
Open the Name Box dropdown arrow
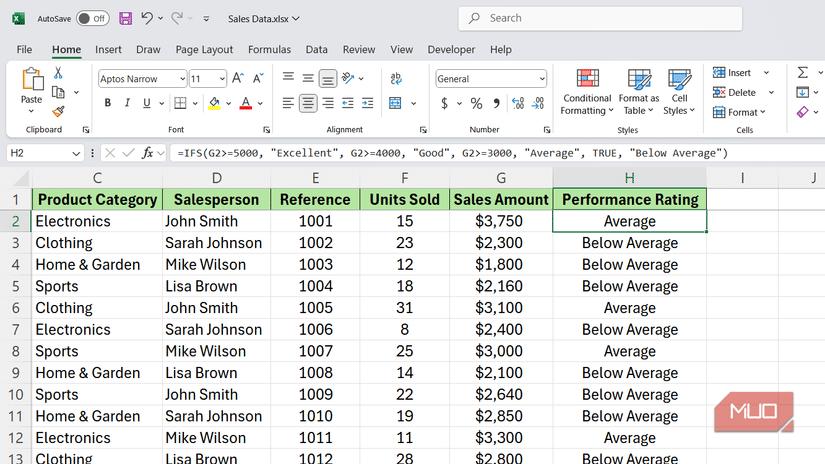76,153
